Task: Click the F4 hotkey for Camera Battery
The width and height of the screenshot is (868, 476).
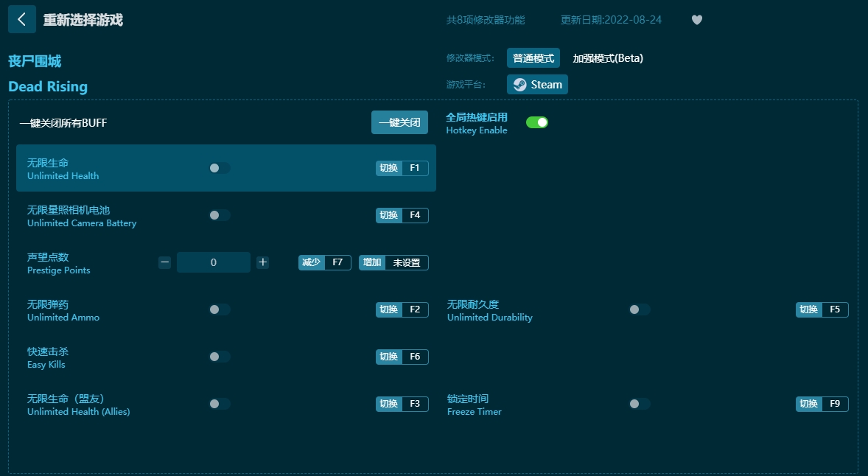Action: click(402, 214)
